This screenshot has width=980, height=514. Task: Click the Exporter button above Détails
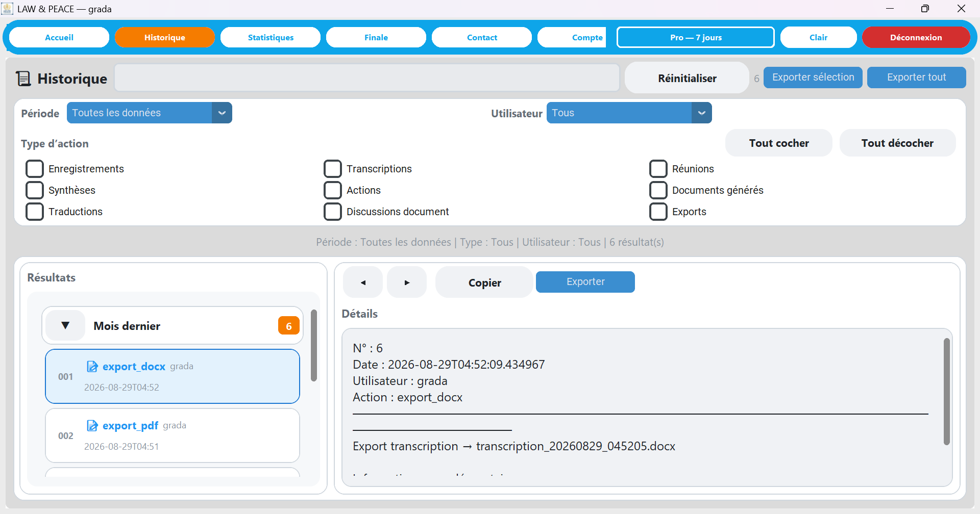[x=585, y=282]
